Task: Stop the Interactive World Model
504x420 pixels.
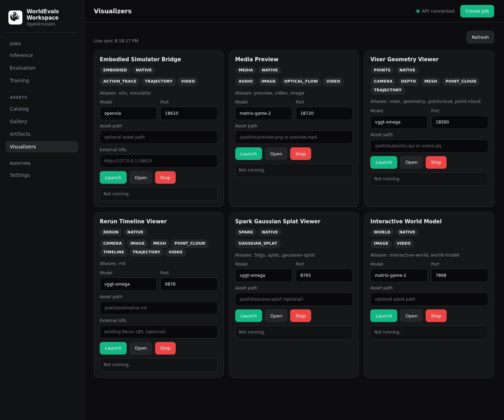Action: point(436,316)
